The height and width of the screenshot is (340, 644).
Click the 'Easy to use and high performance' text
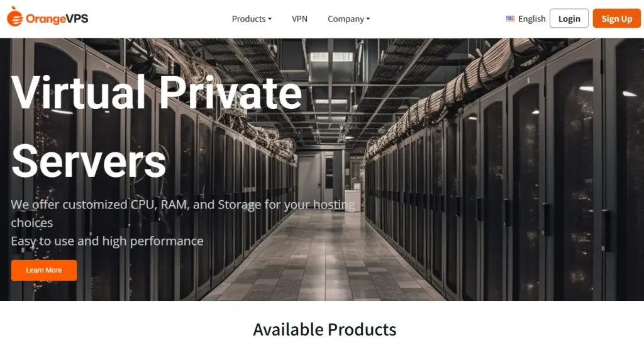(x=107, y=241)
